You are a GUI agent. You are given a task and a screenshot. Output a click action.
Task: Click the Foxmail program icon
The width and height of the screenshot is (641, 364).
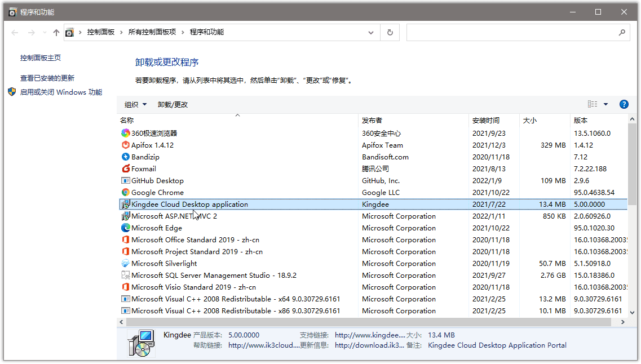tap(125, 168)
